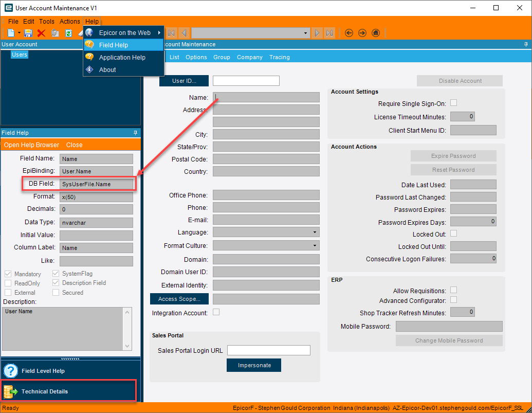Create a new record using the New icon
Viewport: 532px width, 413px height.
(11, 32)
